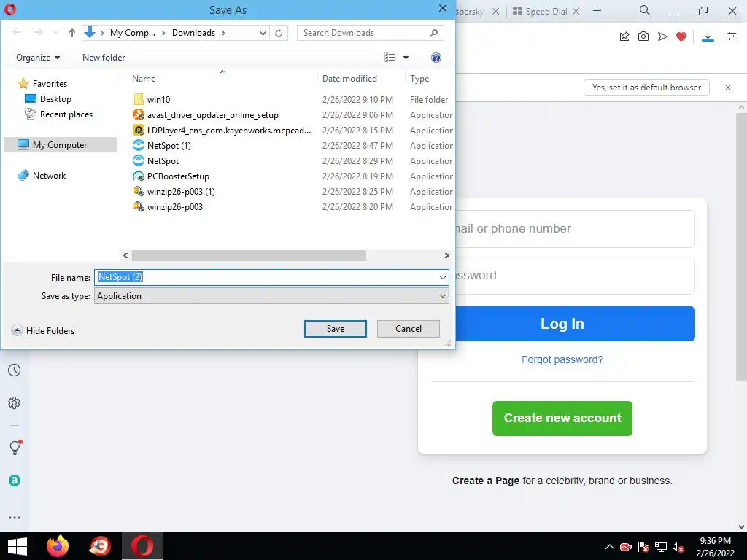Open the Help question mark icon
The width and height of the screenshot is (747, 560).
(436, 58)
